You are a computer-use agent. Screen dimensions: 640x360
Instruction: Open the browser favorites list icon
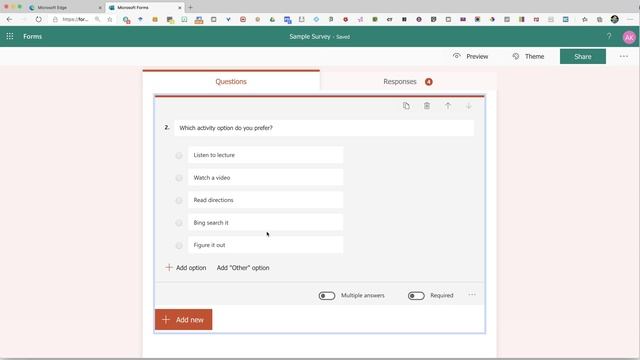585,19
